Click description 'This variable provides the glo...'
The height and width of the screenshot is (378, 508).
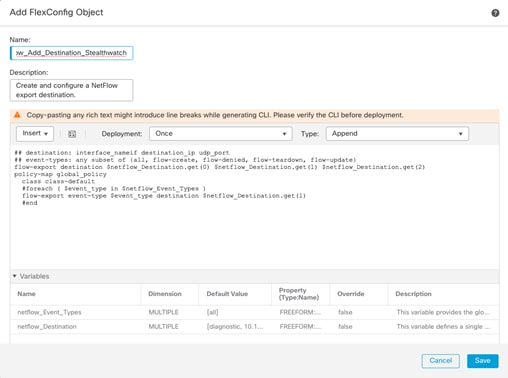coord(443,312)
